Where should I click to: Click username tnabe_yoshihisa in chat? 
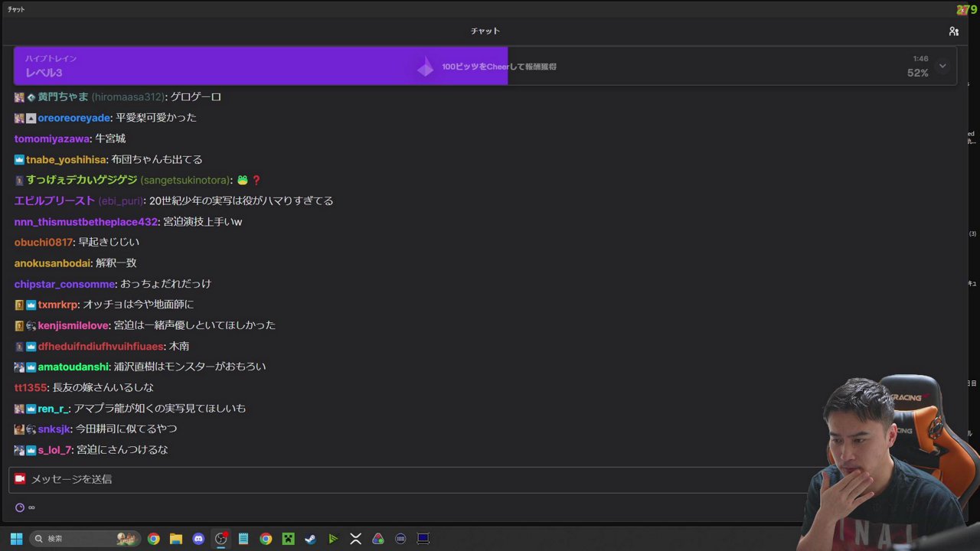pos(67,159)
